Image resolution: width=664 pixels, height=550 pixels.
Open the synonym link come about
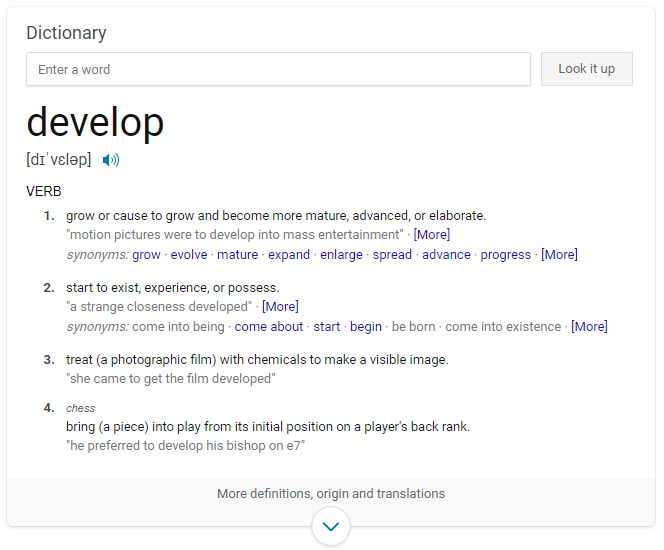pyautogui.click(x=269, y=326)
